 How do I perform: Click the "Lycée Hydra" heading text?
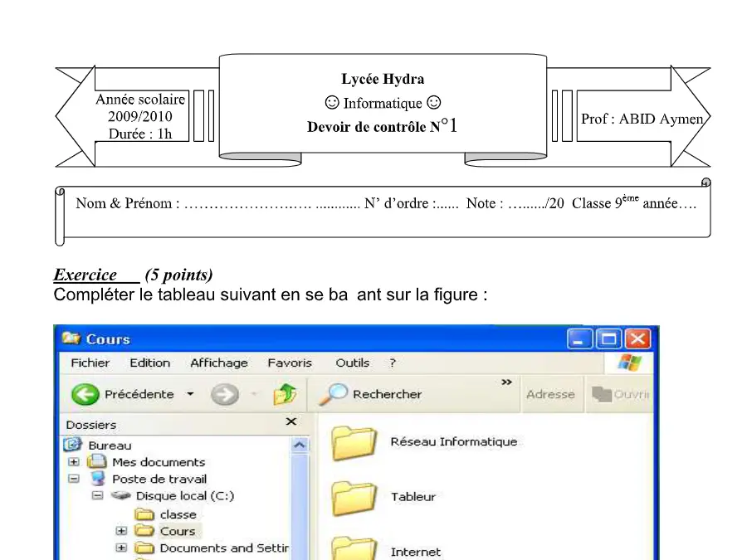click(x=383, y=79)
